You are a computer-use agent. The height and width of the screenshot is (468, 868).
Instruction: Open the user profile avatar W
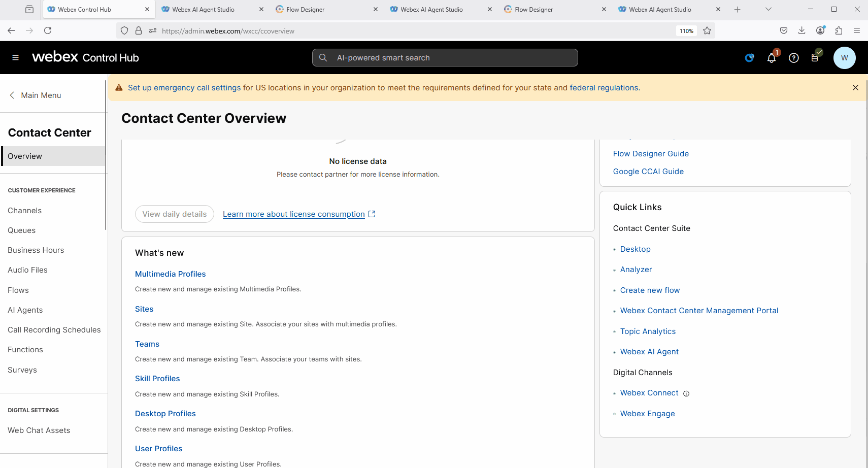click(844, 58)
